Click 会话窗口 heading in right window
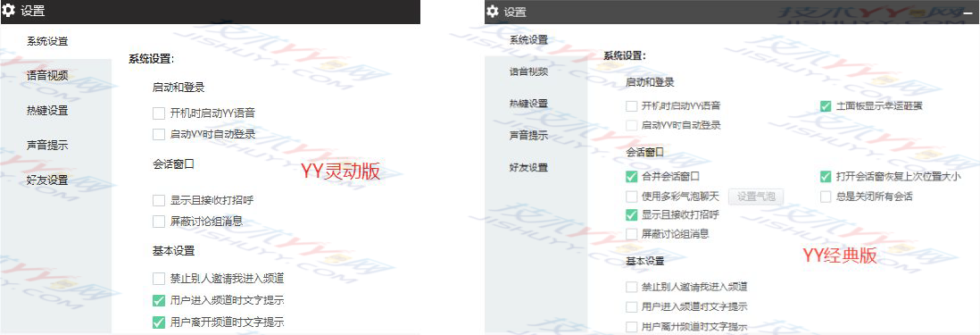The image size is (980, 335). coord(645,152)
